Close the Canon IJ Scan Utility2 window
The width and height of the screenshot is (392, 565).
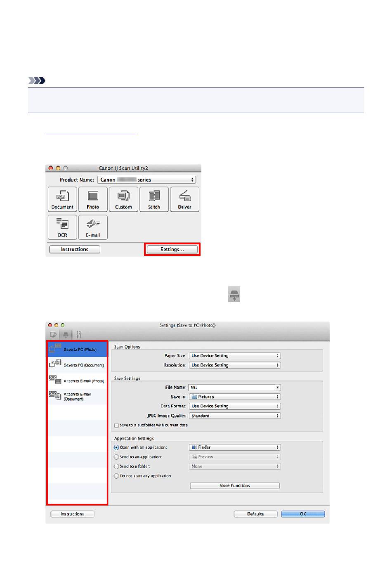pyautogui.click(x=51, y=168)
